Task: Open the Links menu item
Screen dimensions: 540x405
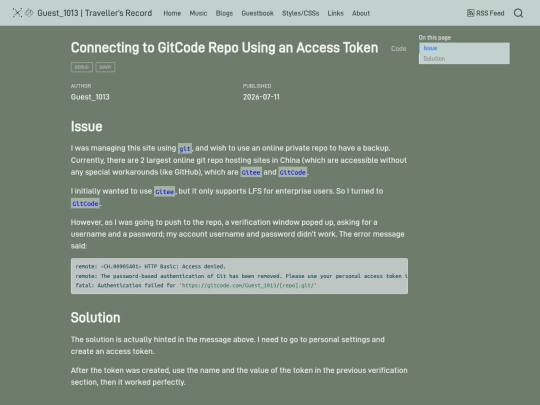Action: pyautogui.click(x=335, y=13)
